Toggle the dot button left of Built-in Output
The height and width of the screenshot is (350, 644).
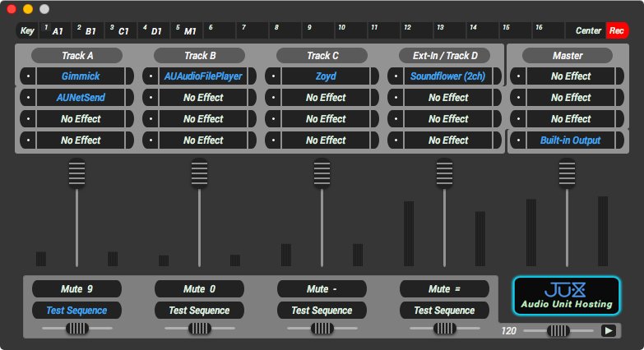pos(518,140)
